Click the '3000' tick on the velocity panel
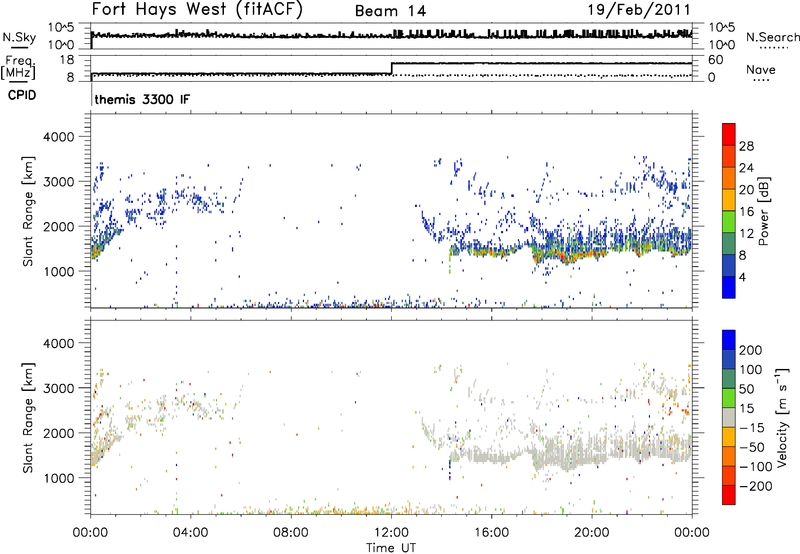 tap(58, 388)
